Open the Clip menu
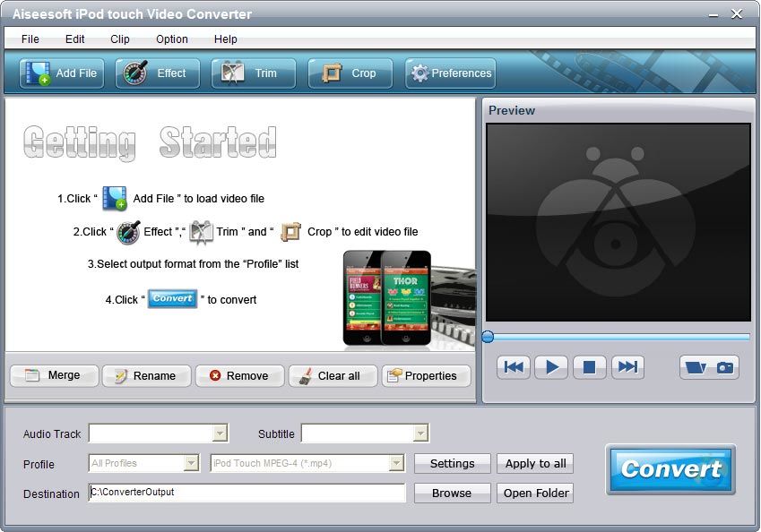This screenshot has height=532, width=761. coord(120,39)
